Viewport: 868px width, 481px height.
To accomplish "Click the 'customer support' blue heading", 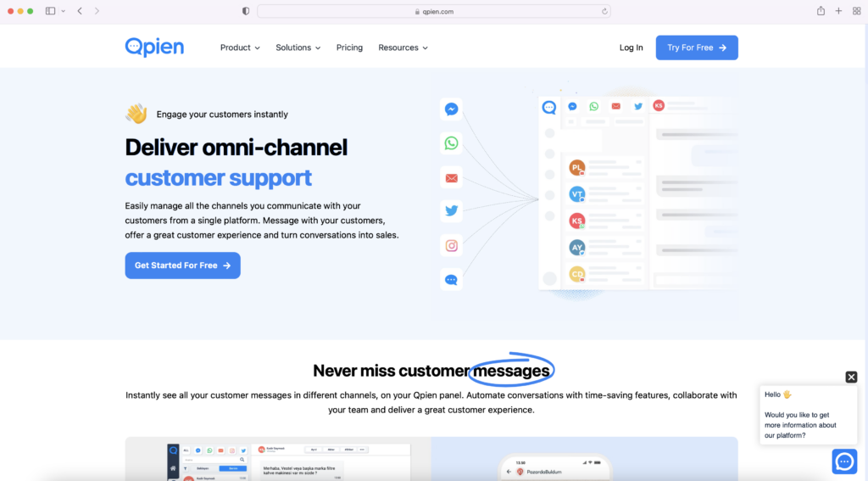I will pos(218,178).
